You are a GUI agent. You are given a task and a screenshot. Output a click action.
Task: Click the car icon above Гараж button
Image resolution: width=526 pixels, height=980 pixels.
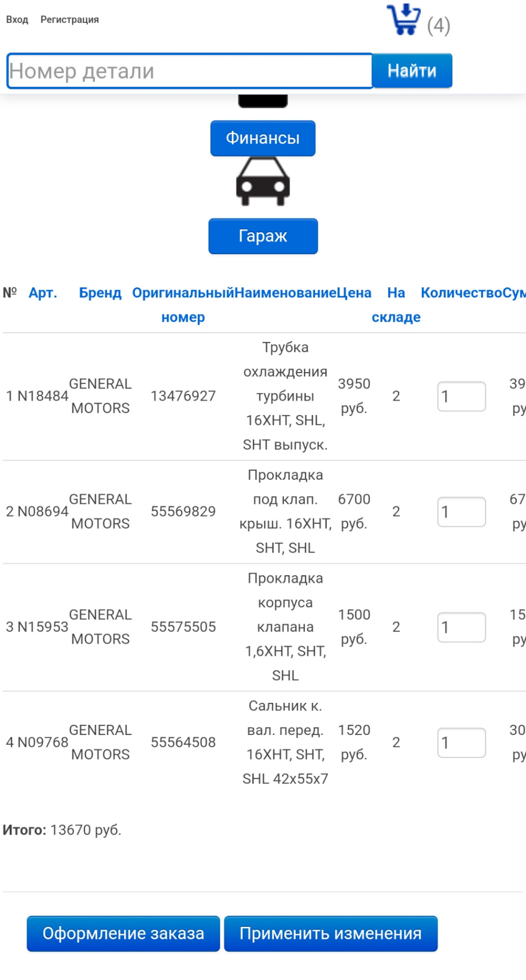(263, 182)
